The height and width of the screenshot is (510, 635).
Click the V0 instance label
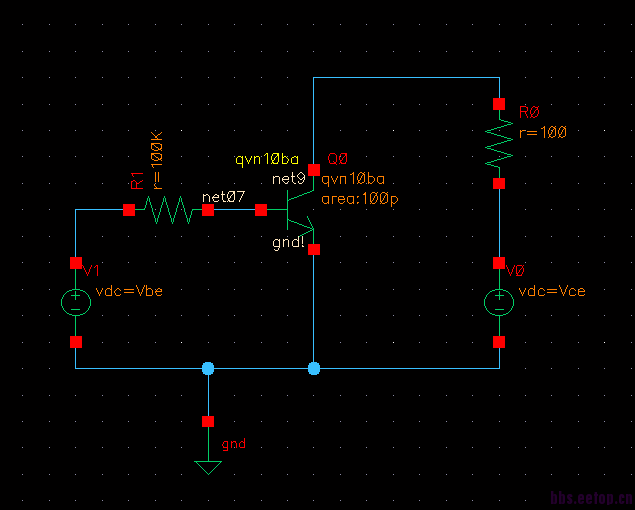[515, 271]
